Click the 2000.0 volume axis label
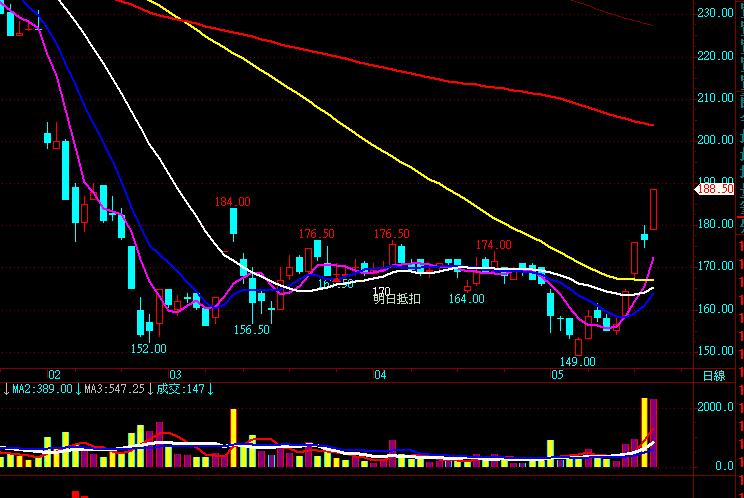This screenshot has height=498, width=744. click(715, 407)
